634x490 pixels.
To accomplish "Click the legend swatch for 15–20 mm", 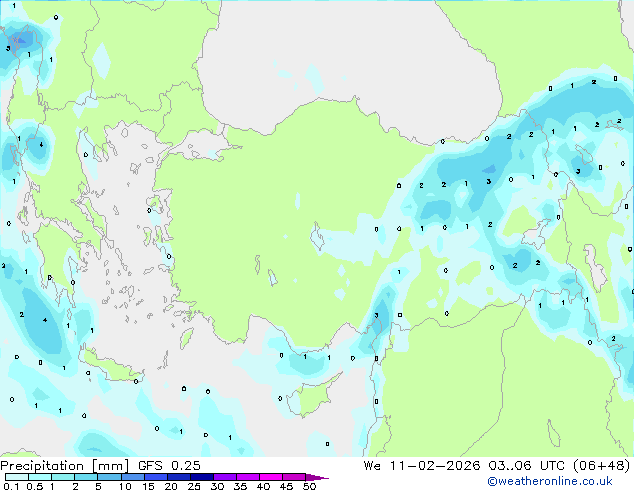I will point(156,477).
